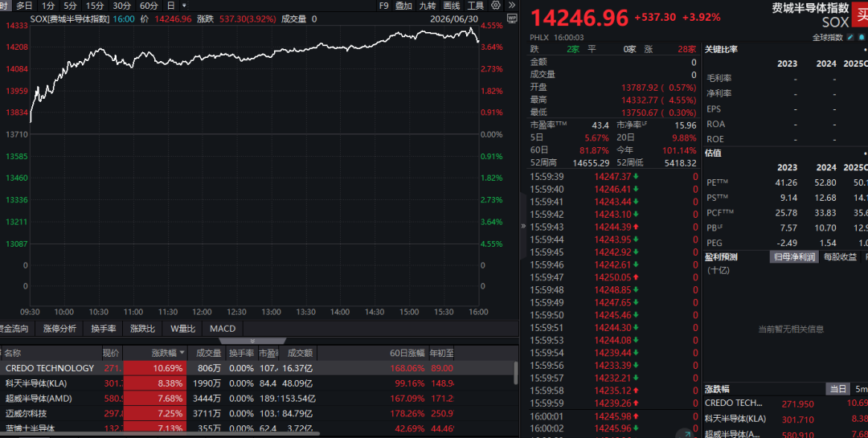The height and width of the screenshot is (438, 868).
Task: Click the 现价 column header
Action: (111, 353)
